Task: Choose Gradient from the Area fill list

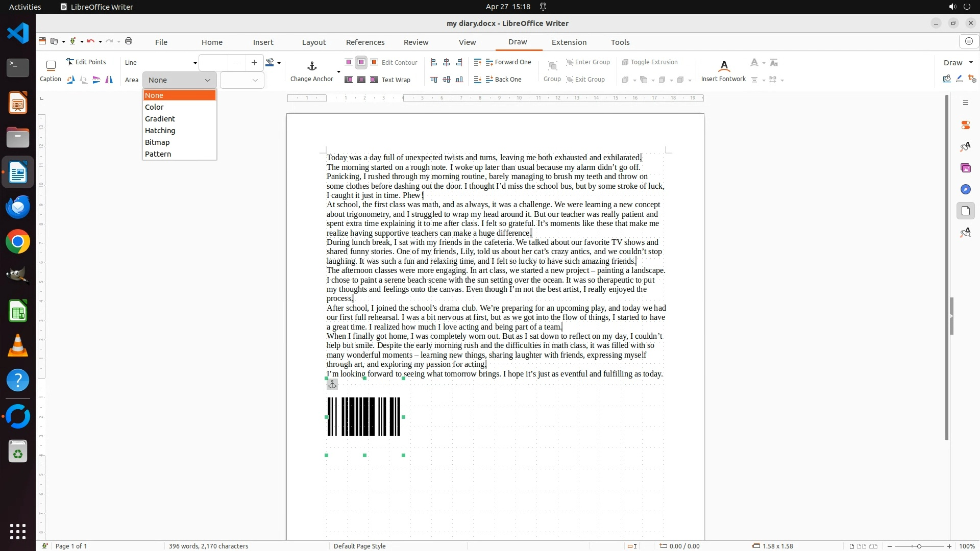Action: coord(160,119)
